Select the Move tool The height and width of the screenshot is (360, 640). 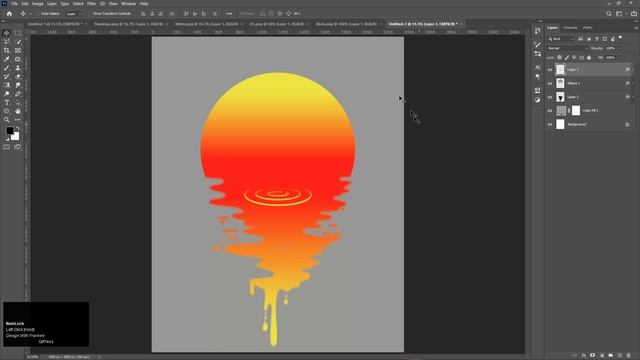pos(7,33)
